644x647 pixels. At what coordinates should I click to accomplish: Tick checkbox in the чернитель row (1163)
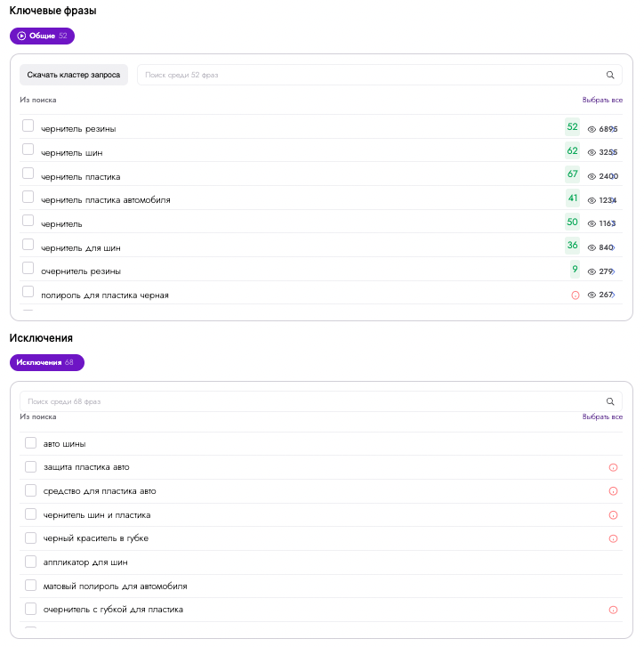click(28, 221)
